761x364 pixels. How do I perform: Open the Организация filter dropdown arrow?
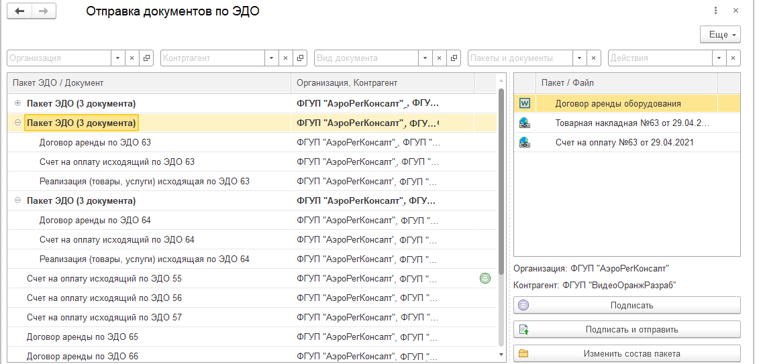(x=118, y=58)
